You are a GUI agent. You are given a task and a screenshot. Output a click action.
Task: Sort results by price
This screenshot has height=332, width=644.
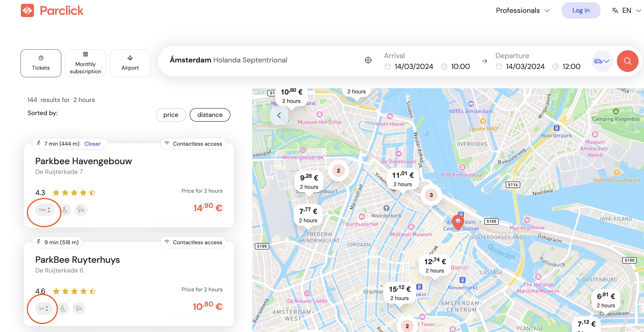pyautogui.click(x=170, y=115)
